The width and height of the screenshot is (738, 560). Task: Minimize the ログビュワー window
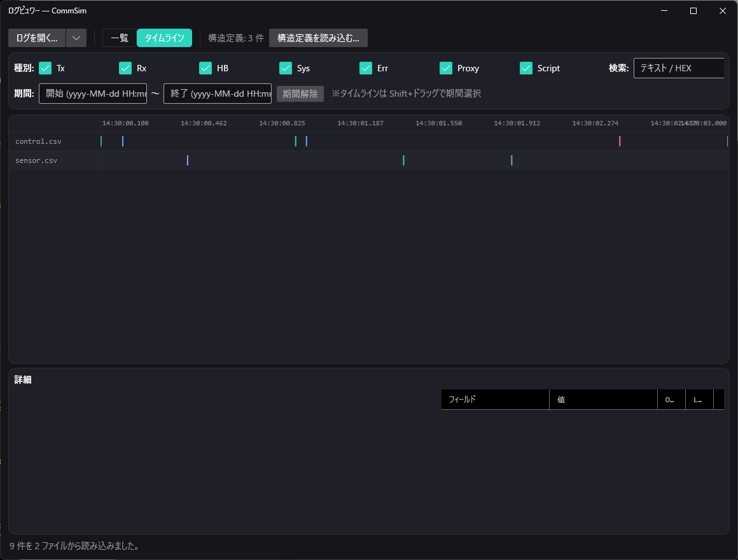(664, 11)
